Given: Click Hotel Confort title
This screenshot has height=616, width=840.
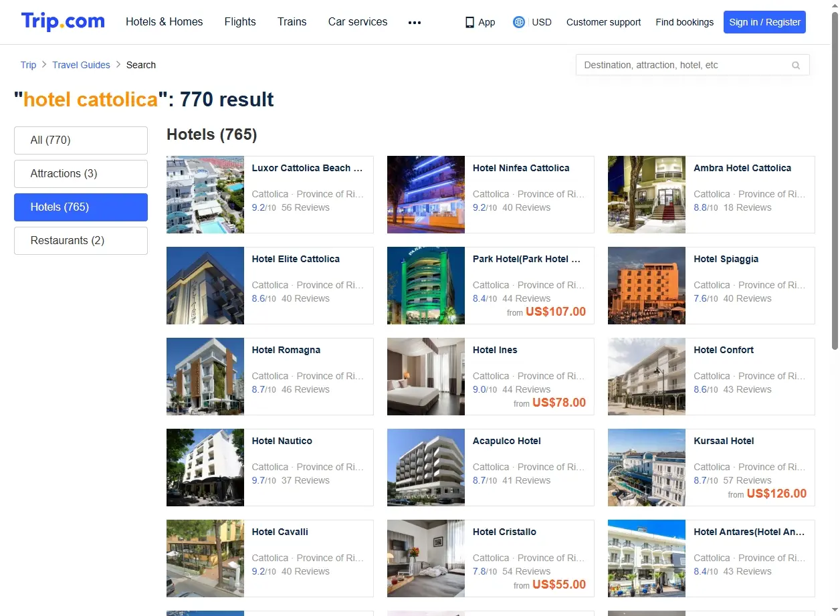Looking at the screenshot, I should (724, 350).
